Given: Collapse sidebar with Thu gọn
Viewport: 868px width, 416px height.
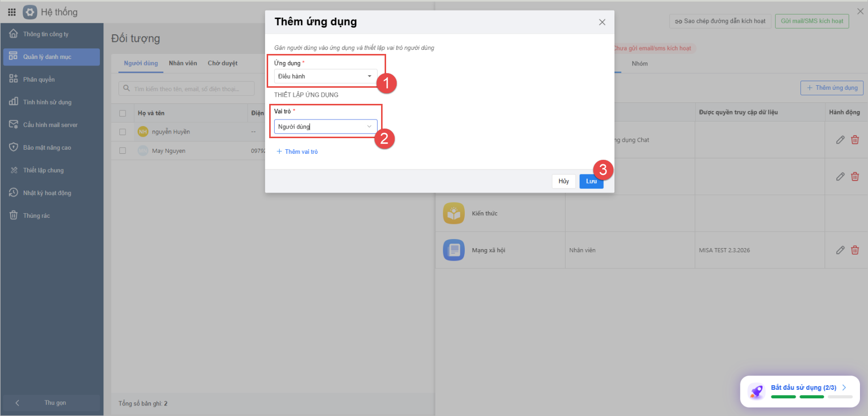Looking at the screenshot, I should [51, 403].
